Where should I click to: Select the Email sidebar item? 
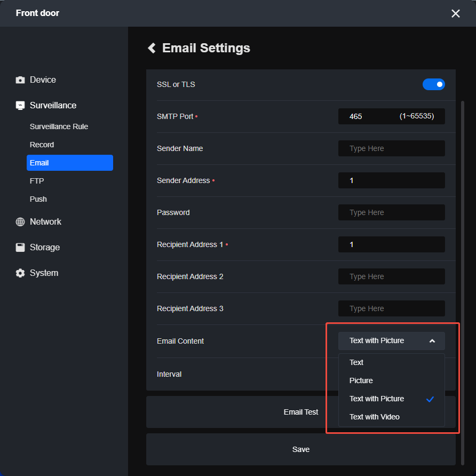coord(70,163)
